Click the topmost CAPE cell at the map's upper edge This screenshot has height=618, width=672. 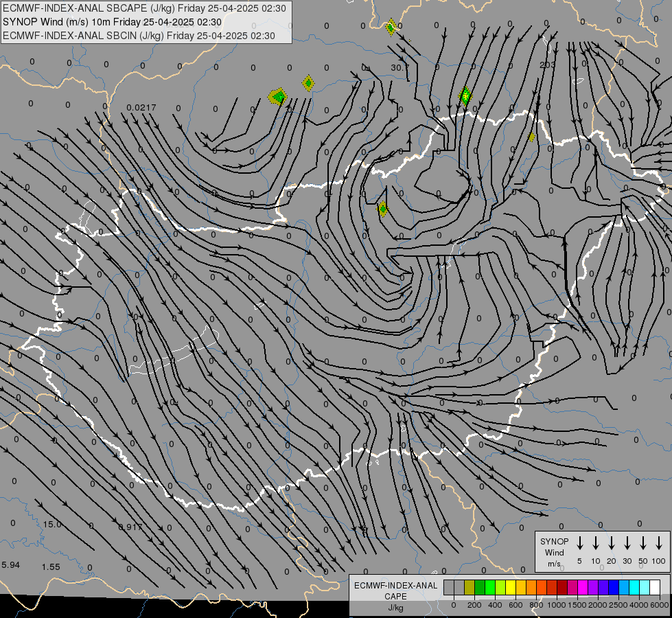pyautogui.click(x=391, y=27)
